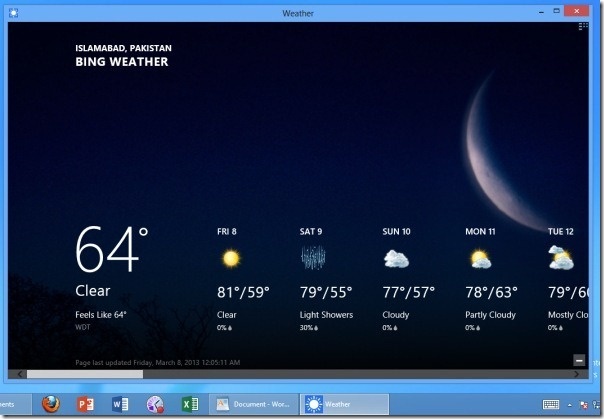604x419 pixels.
Task: Click the Action Center flag icon
Action: 584,405
